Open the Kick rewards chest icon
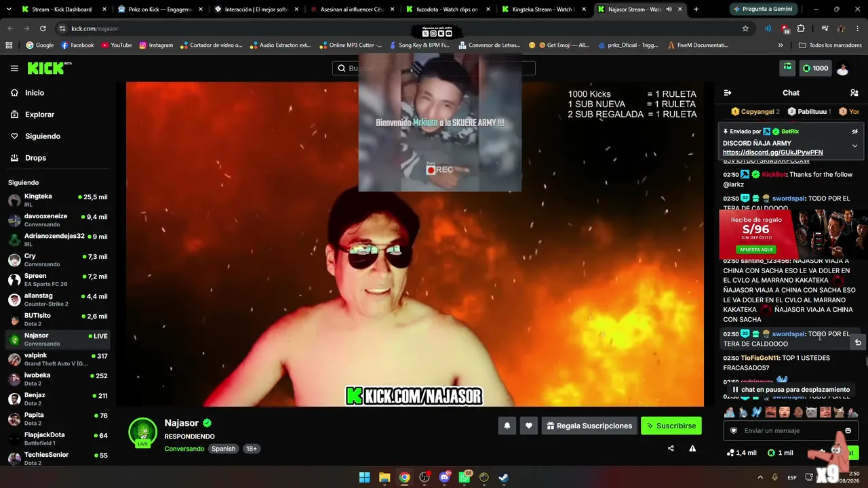Screen dimensions: 868x488 pos(787,68)
